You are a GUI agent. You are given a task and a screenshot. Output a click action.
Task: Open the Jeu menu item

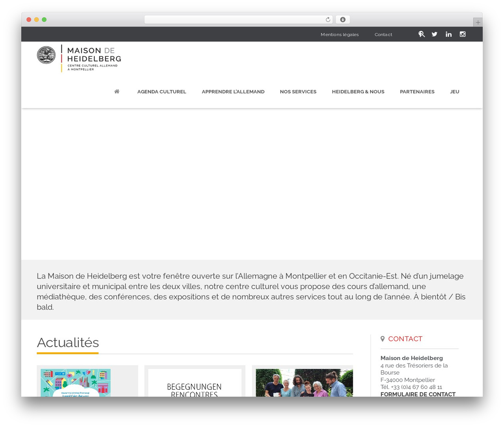click(x=454, y=92)
